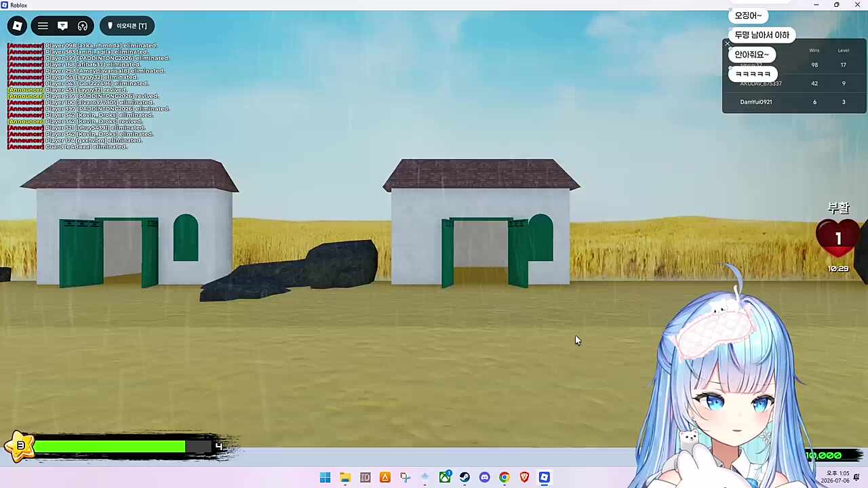Click the 부활 revive heart icon
Viewport: 868px width, 488px height.
pyautogui.click(x=838, y=239)
